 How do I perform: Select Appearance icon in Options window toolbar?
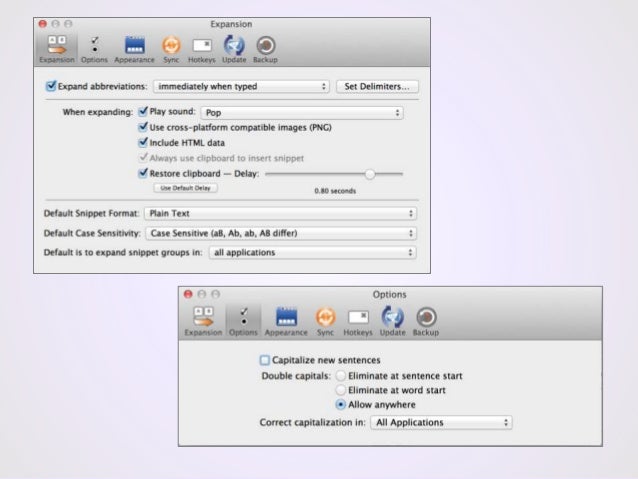(286, 321)
